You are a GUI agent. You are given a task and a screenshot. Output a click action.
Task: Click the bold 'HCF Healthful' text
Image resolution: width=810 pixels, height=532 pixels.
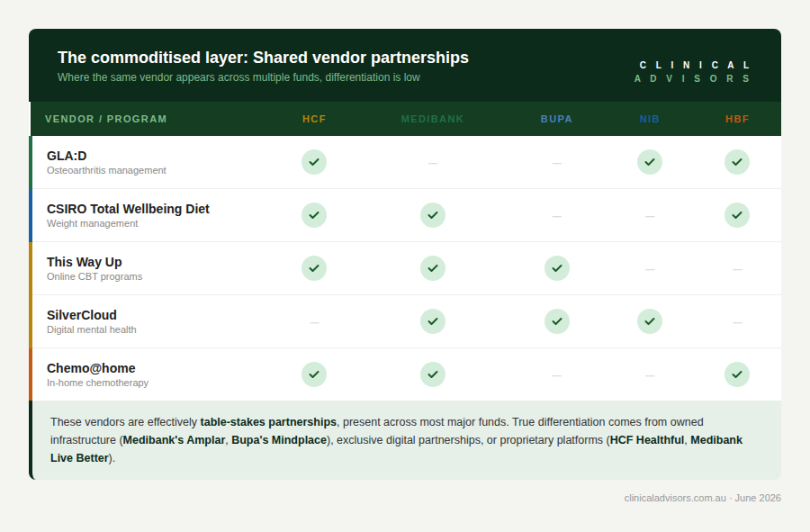click(647, 440)
